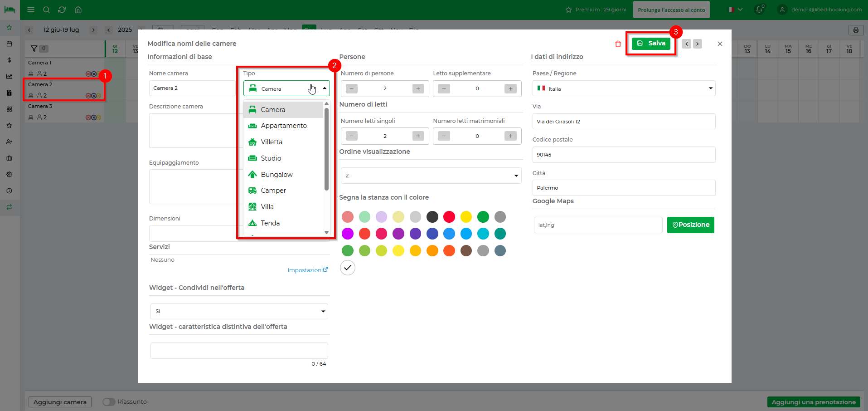Go to previous year arrow beside 2025
The height and width of the screenshot is (411, 868).
point(109,30)
